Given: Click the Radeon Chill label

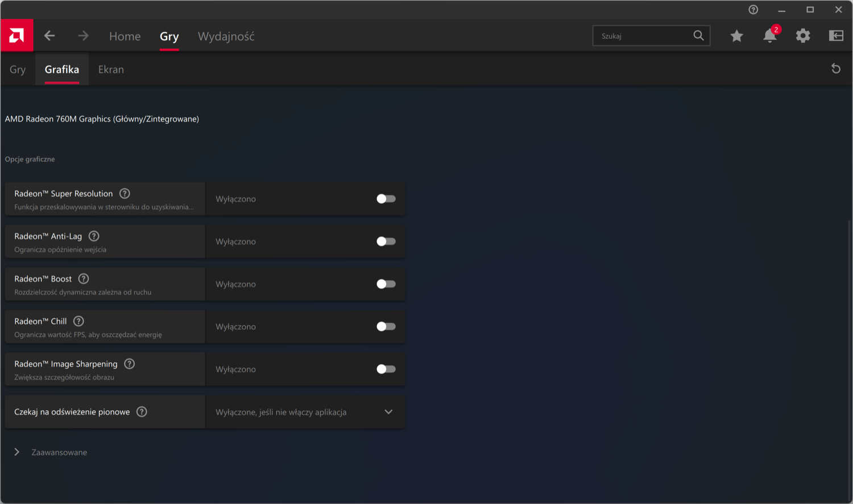Looking at the screenshot, I should (40, 322).
